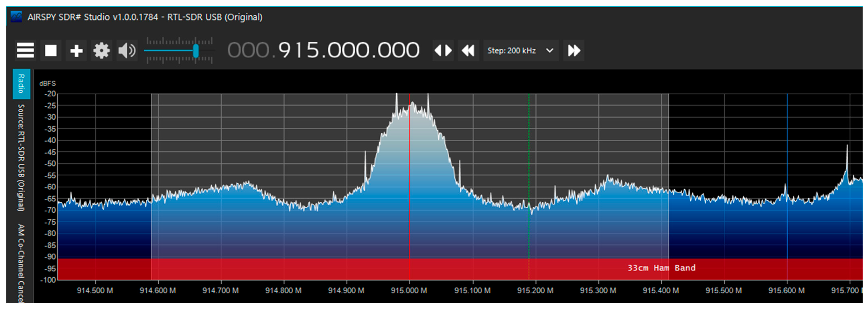Mute audio with the speaker icon
Image resolution: width=868 pixels, height=311 pixels.
(x=127, y=50)
